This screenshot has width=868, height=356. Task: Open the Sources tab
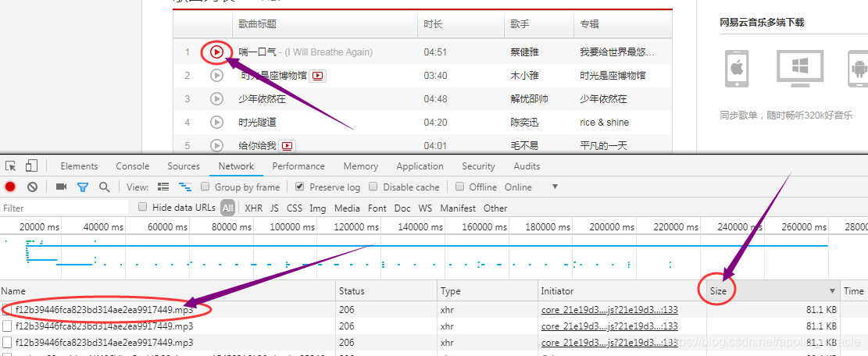(x=184, y=166)
